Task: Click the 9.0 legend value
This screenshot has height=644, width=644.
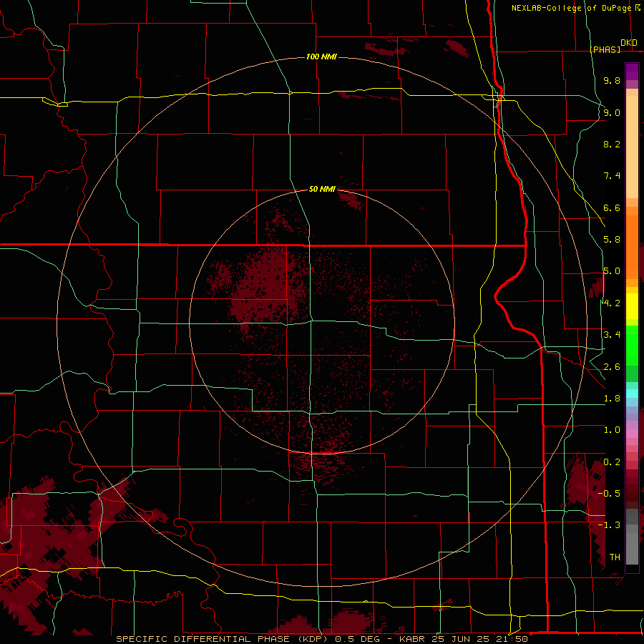Action: pos(612,112)
